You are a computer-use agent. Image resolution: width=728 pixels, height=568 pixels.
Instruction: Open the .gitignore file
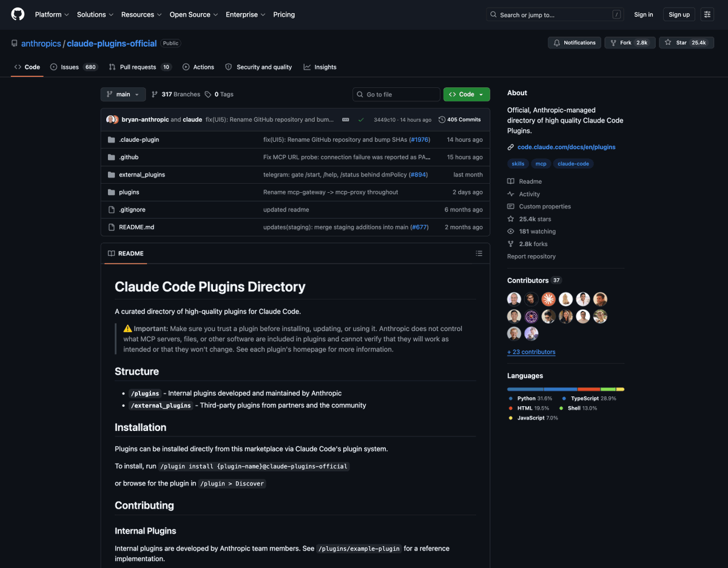[132, 210]
